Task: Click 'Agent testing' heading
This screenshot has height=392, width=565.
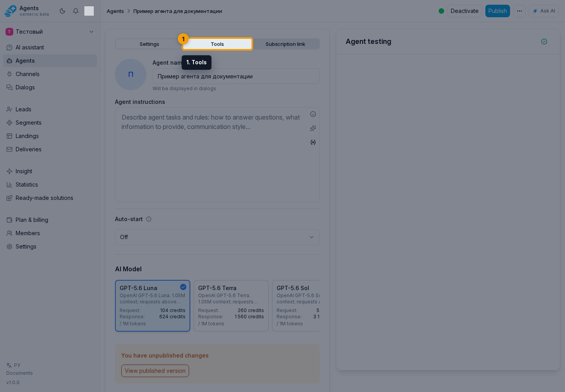Action: tap(368, 42)
